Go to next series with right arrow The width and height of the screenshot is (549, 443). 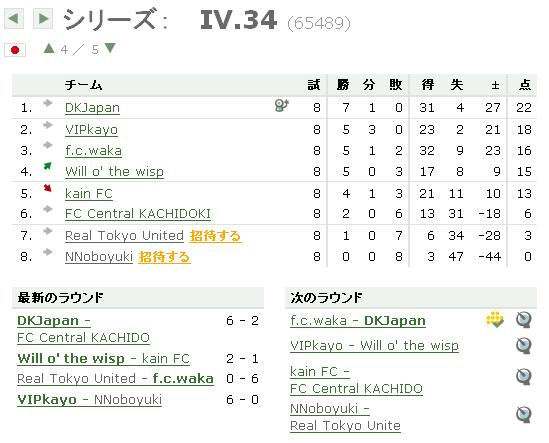click(43, 18)
